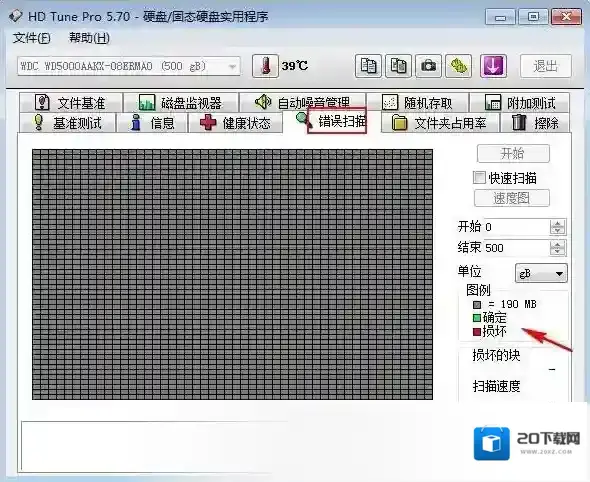Decrease the 结束 value with down arrow
590x482 pixels.
[x=557, y=252]
